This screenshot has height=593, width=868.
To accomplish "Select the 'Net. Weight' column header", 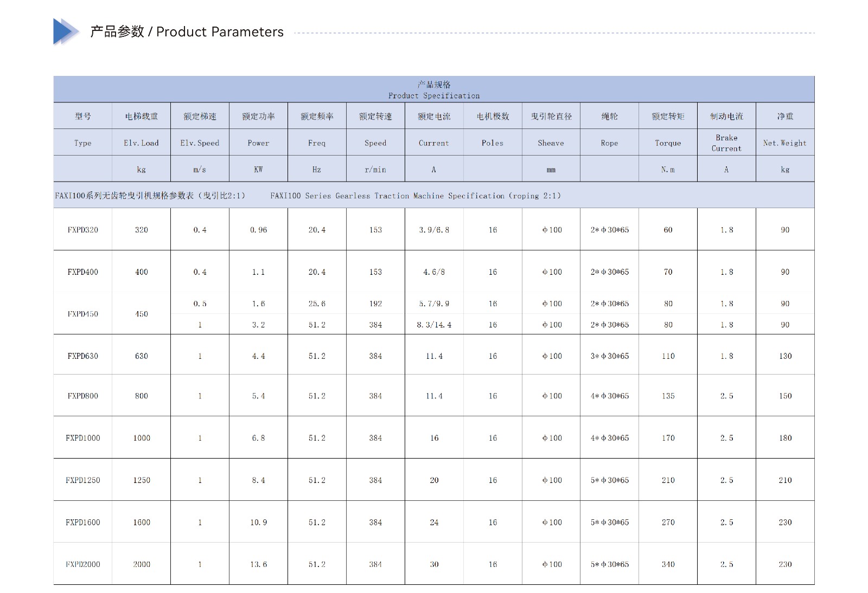I will pos(785,143).
